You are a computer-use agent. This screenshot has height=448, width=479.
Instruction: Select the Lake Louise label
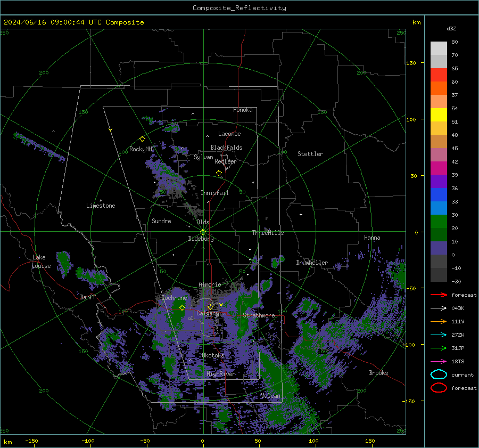point(41,262)
